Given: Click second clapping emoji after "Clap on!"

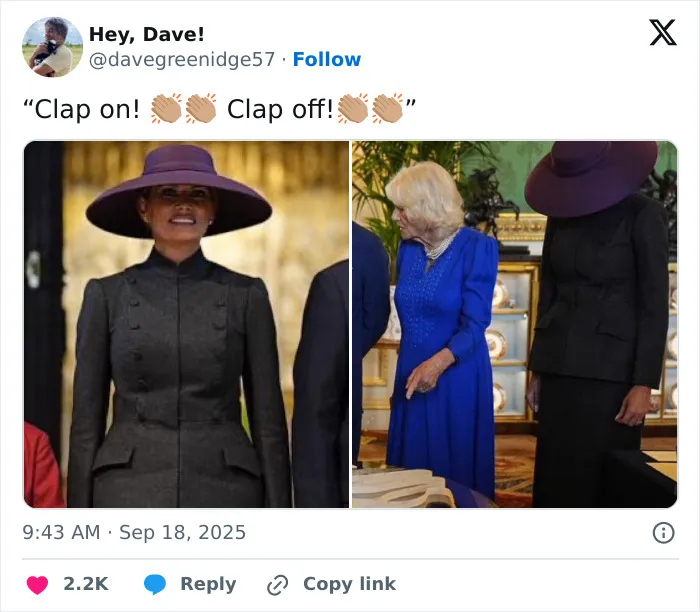Looking at the screenshot, I should [201, 108].
